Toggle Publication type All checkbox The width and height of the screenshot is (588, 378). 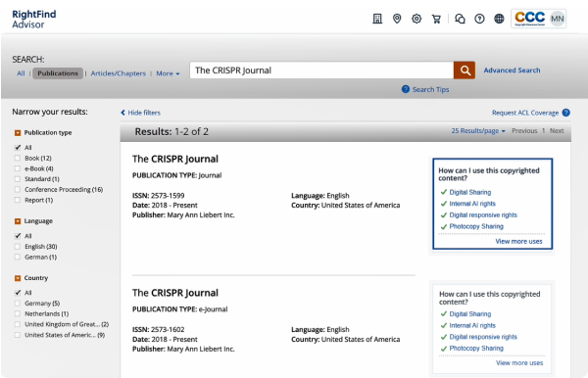[x=18, y=147]
